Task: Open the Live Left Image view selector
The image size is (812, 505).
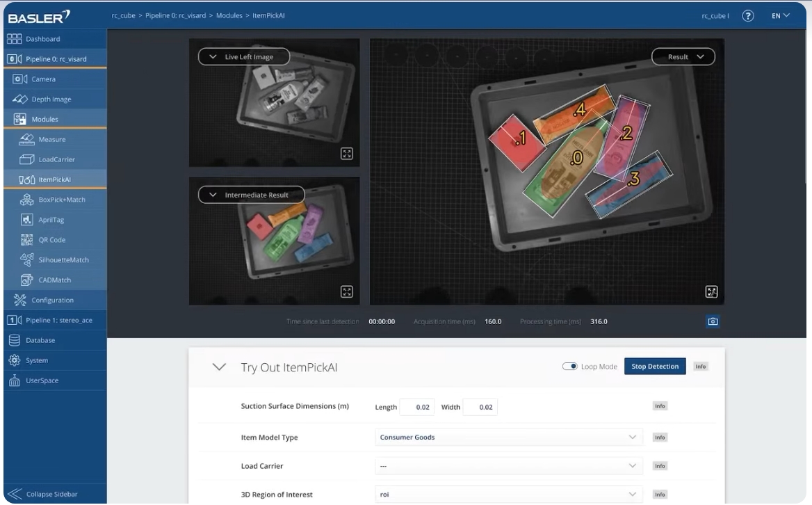Action: coord(243,57)
